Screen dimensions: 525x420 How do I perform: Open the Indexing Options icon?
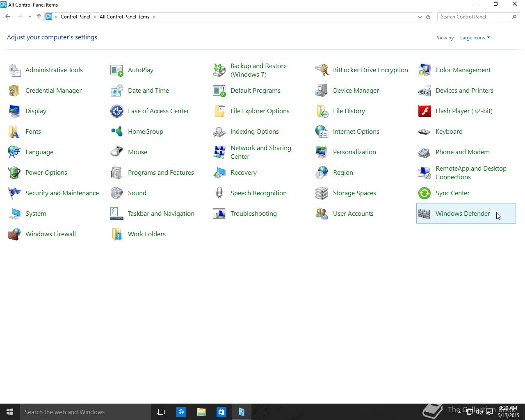pyautogui.click(x=219, y=132)
